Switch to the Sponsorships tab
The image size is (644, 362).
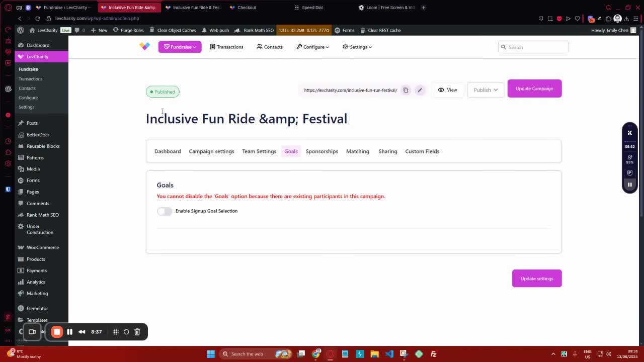[x=321, y=151]
